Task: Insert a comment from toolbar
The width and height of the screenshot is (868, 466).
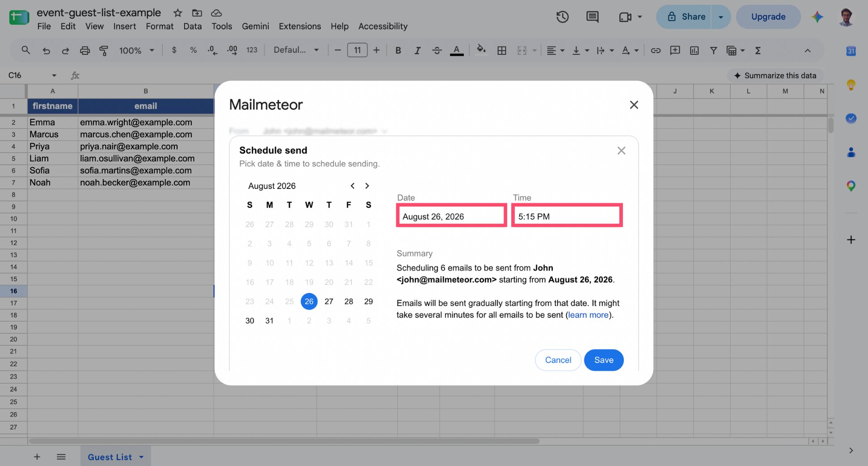Action: click(675, 50)
